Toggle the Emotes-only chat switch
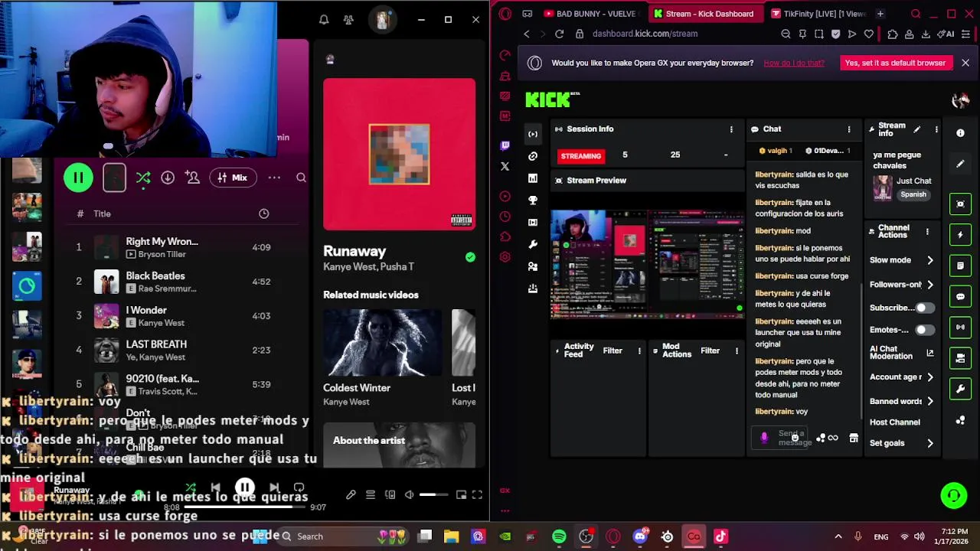Screen dimensions: 980x551 pyautogui.click(x=924, y=330)
